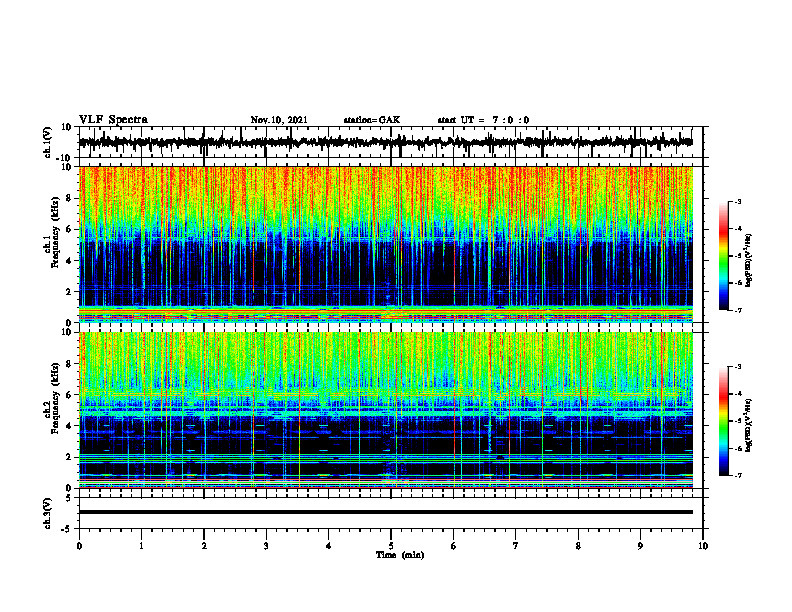
Task: Click the "4" kHz tick on ch.1 axis
Action: pos(70,261)
